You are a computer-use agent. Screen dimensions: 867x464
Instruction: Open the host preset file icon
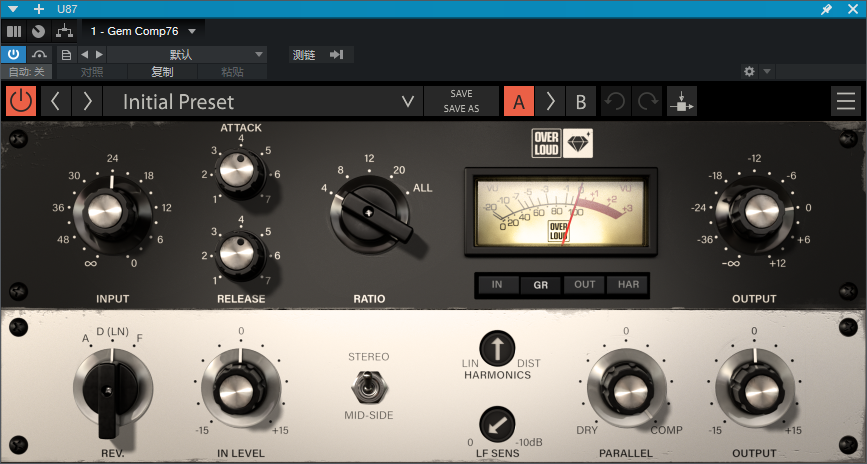click(66, 54)
